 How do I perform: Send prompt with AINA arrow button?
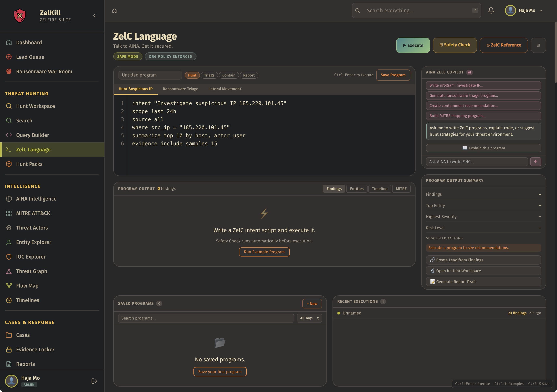[535, 161]
